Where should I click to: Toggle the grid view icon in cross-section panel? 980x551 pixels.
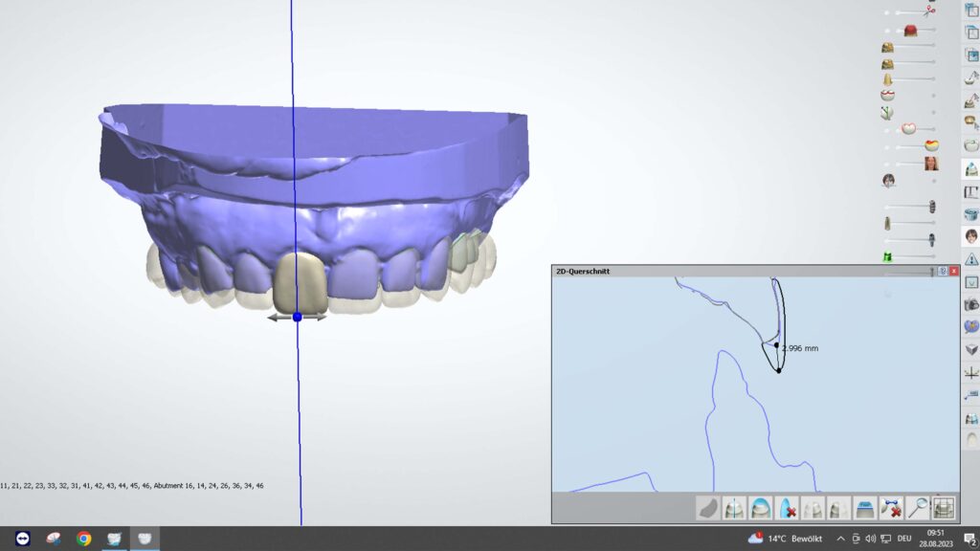click(944, 508)
